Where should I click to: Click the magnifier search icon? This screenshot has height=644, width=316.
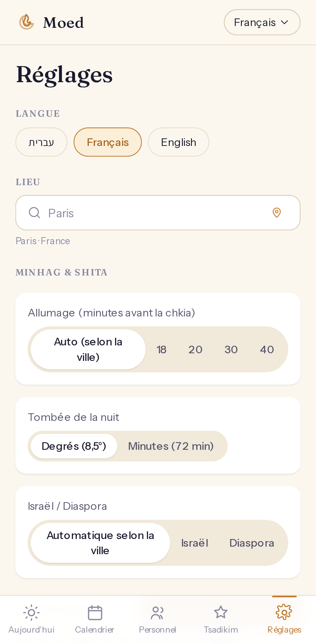34,213
